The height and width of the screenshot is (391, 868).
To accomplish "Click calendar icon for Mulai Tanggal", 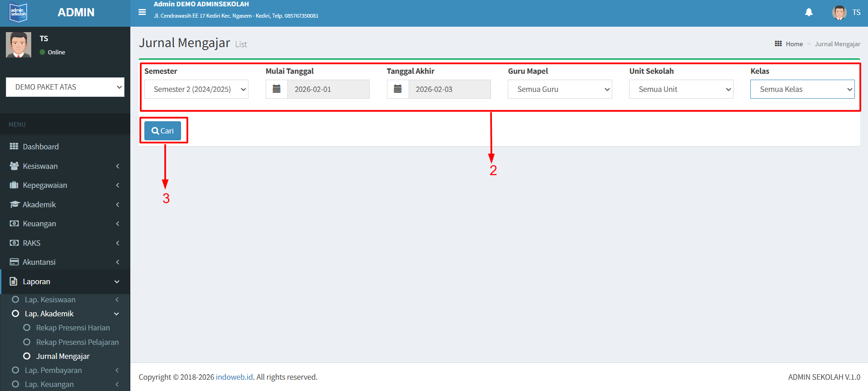I will tap(277, 89).
